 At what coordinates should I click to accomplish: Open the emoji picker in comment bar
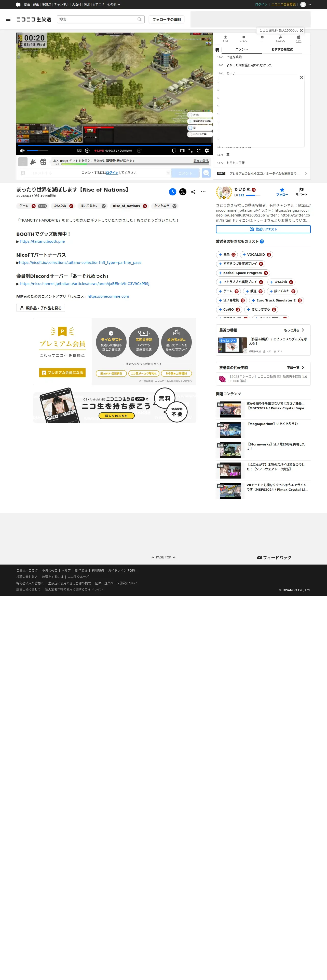206,173
